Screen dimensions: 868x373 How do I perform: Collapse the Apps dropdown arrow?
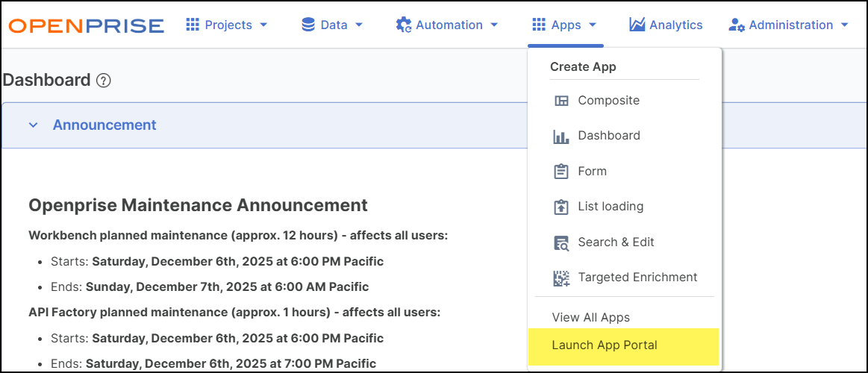(593, 25)
